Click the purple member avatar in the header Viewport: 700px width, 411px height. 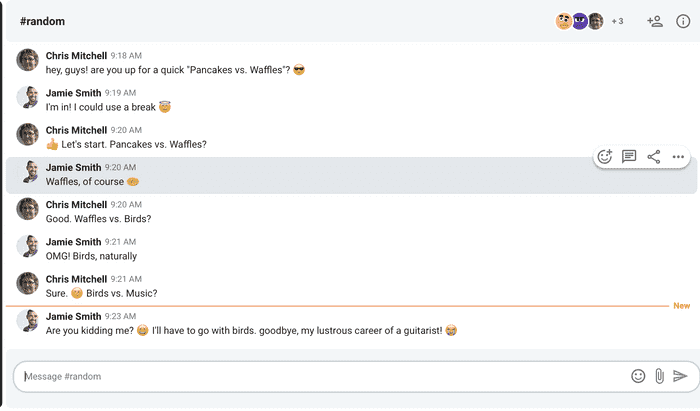click(579, 21)
